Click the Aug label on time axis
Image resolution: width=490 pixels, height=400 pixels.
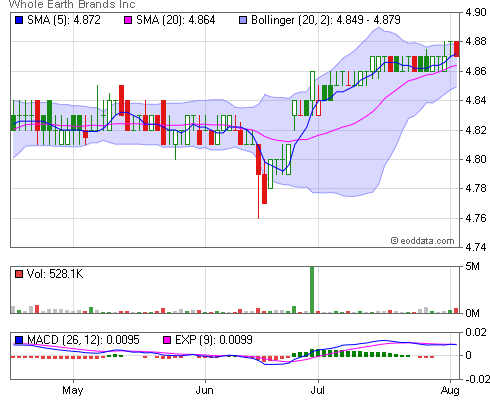pyautogui.click(x=450, y=390)
